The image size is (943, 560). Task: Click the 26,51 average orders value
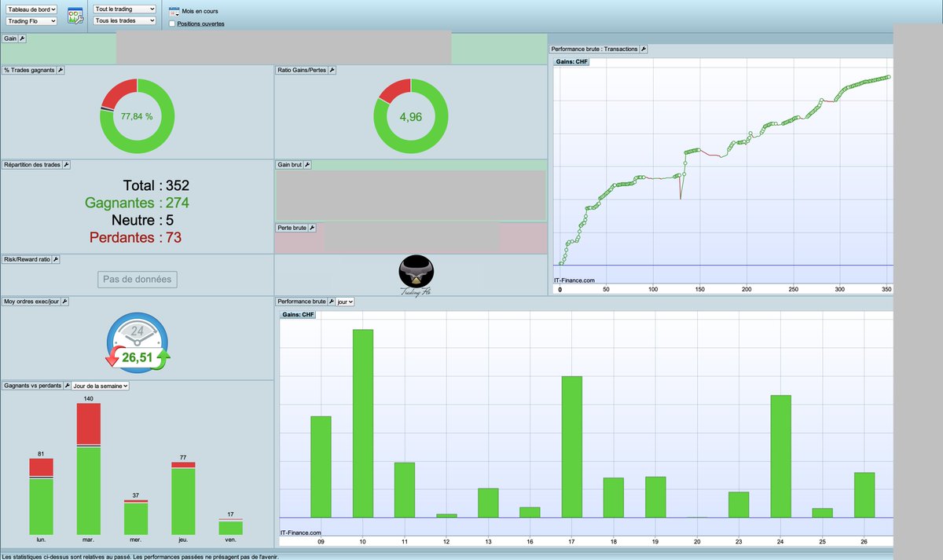[137, 357]
